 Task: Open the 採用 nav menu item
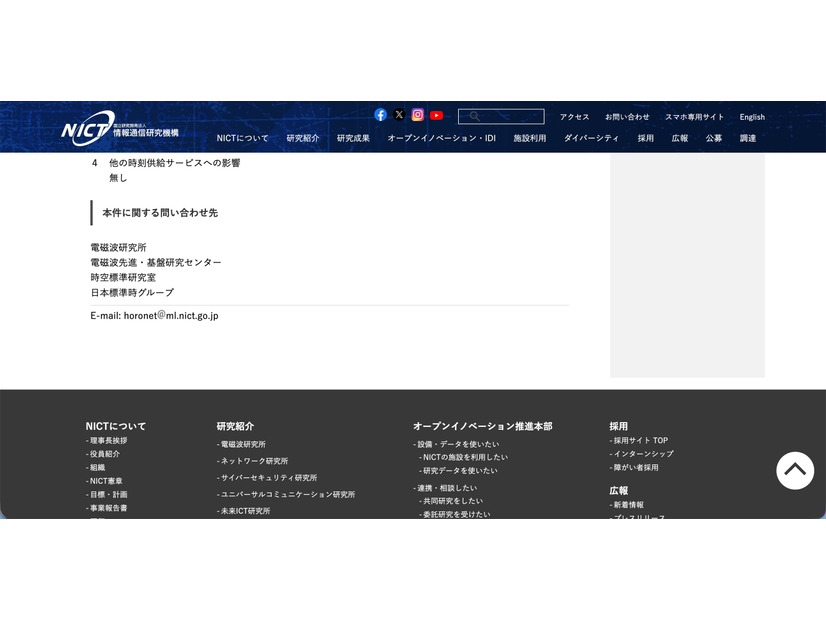click(x=645, y=138)
